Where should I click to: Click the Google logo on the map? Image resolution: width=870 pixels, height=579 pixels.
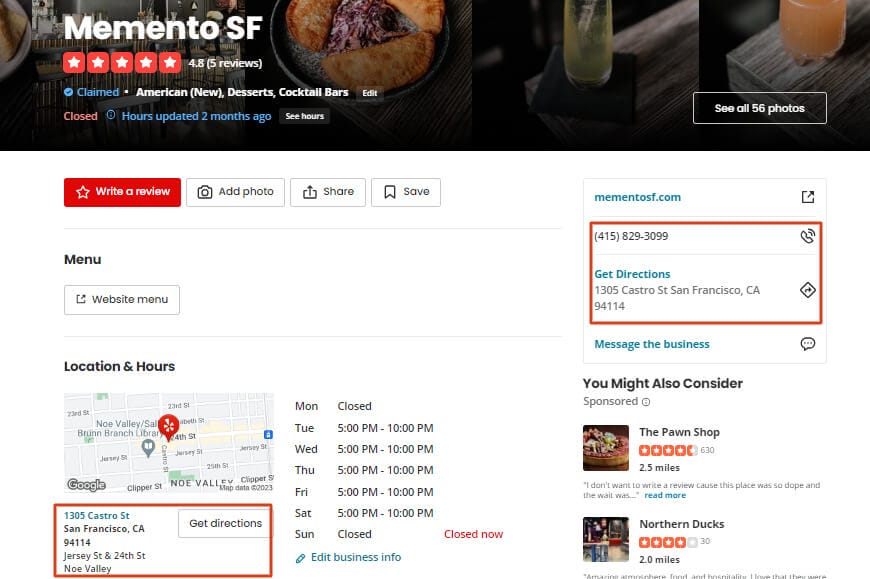(x=87, y=485)
